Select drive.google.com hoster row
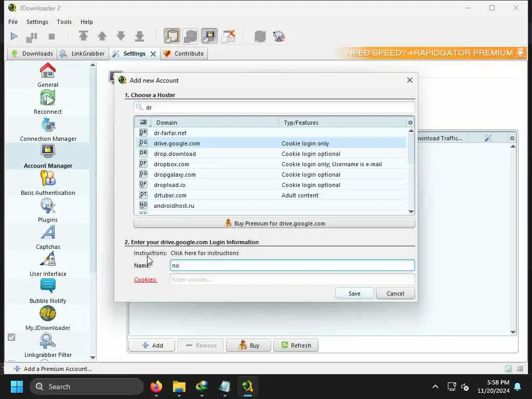Viewport: 532px width, 399px height. tap(271, 143)
